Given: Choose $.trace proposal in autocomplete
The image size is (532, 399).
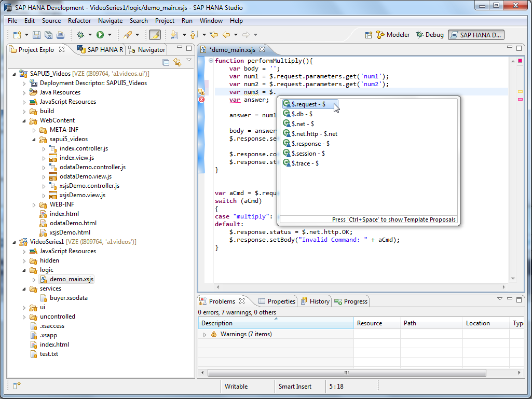Looking at the screenshot, I should (x=305, y=163).
